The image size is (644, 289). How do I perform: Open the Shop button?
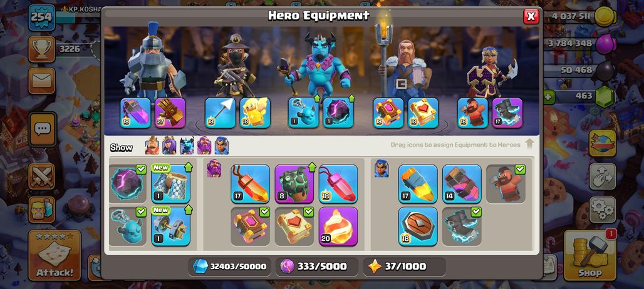tap(589, 255)
